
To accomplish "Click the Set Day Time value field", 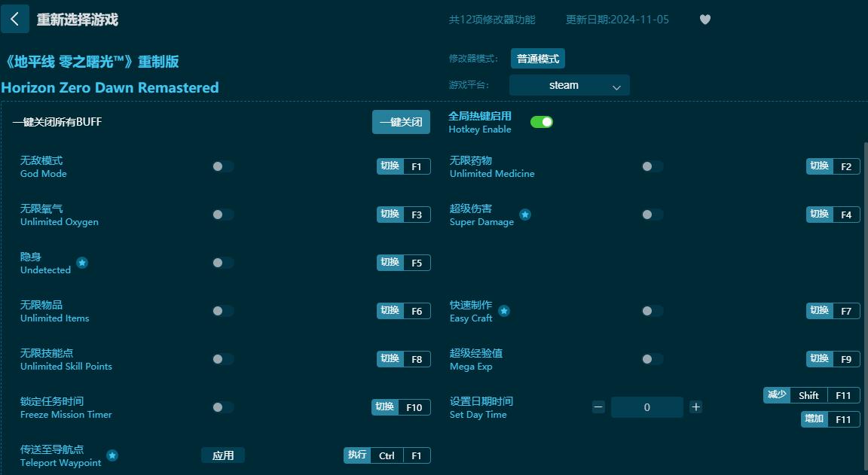I will coord(646,407).
